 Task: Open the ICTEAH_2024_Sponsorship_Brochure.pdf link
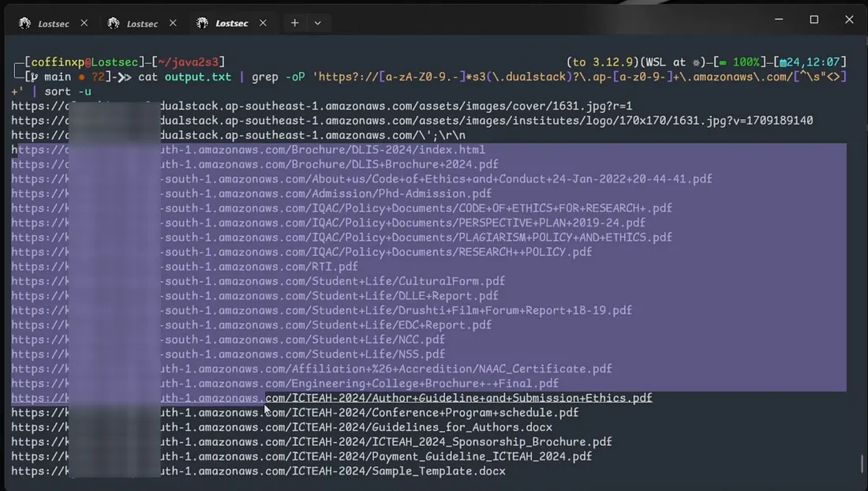coord(312,442)
